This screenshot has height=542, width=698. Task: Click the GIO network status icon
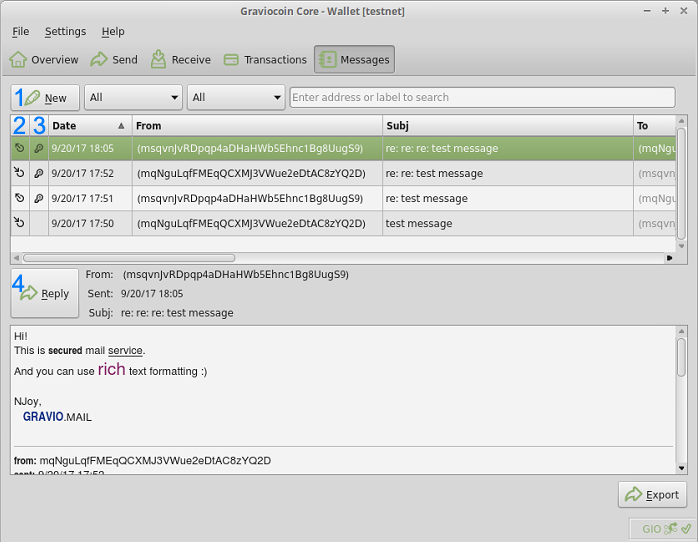670,529
